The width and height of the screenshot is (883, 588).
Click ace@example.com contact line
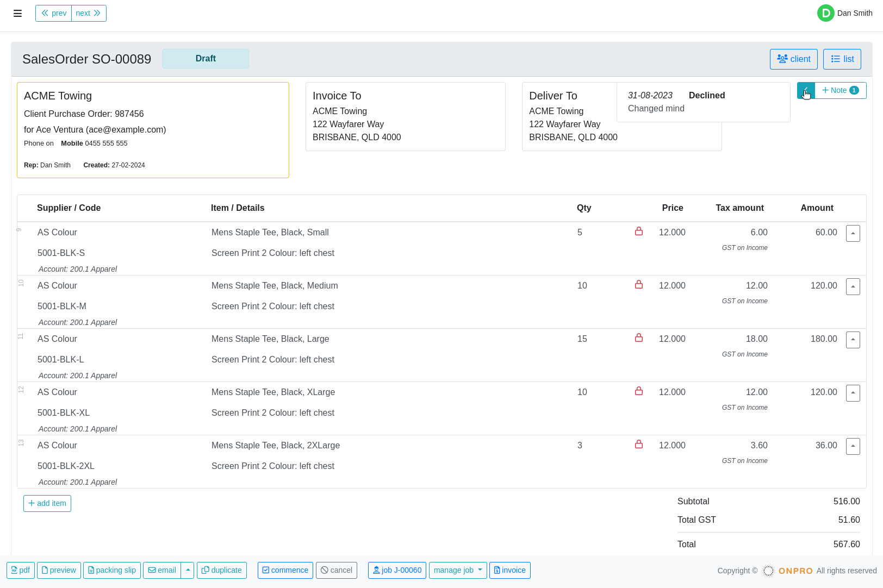point(95,129)
